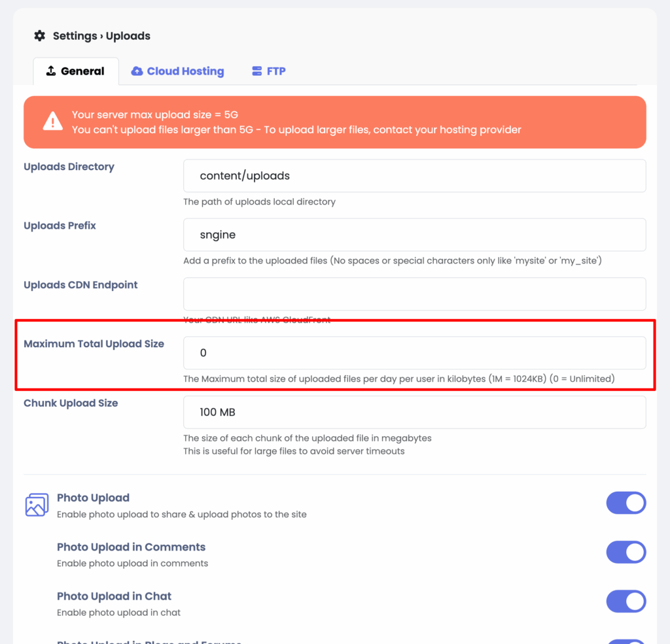
Task: Click the Settings gear icon
Action: [x=40, y=36]
